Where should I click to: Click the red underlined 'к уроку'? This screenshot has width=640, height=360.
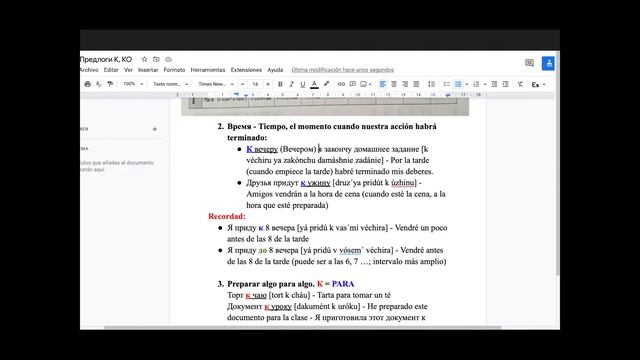(278, 306)
